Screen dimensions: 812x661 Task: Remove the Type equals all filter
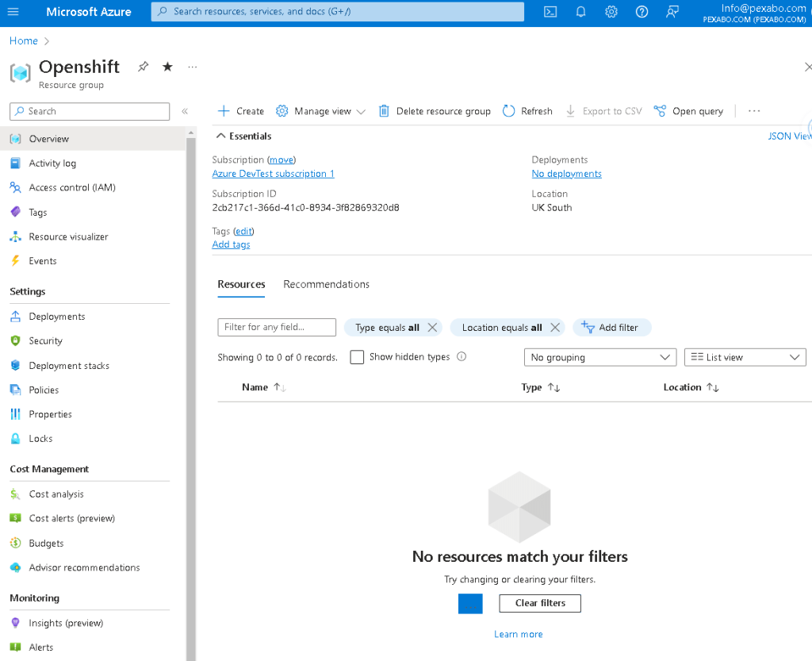pos(432,328)
